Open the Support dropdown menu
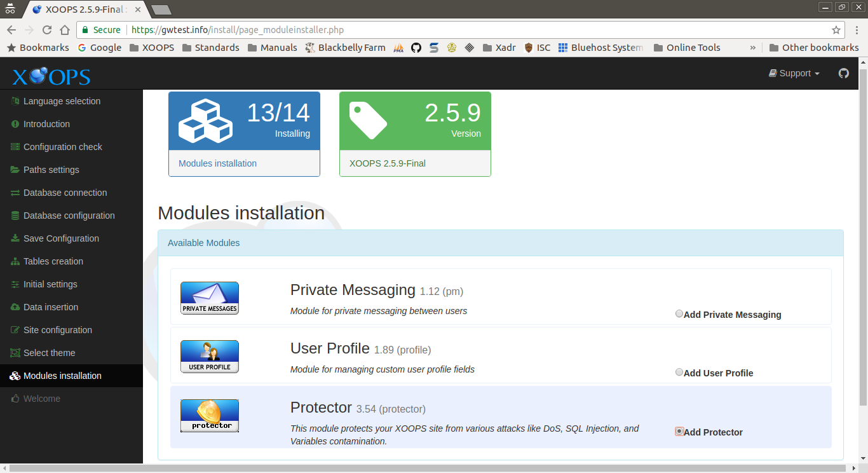Viewport: 868px width, 473px height. pos(794,73)
